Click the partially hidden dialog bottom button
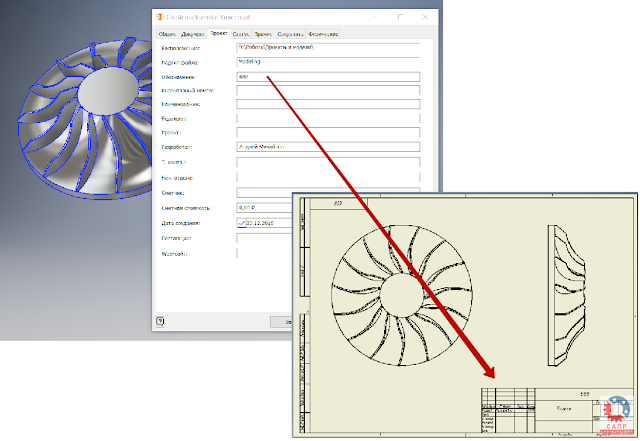 281,321
